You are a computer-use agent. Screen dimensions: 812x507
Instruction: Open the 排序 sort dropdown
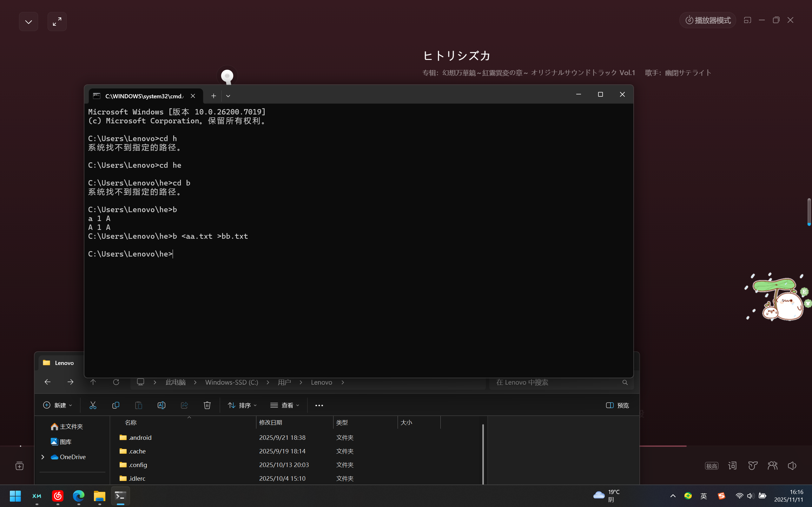[x=242, y=406]
